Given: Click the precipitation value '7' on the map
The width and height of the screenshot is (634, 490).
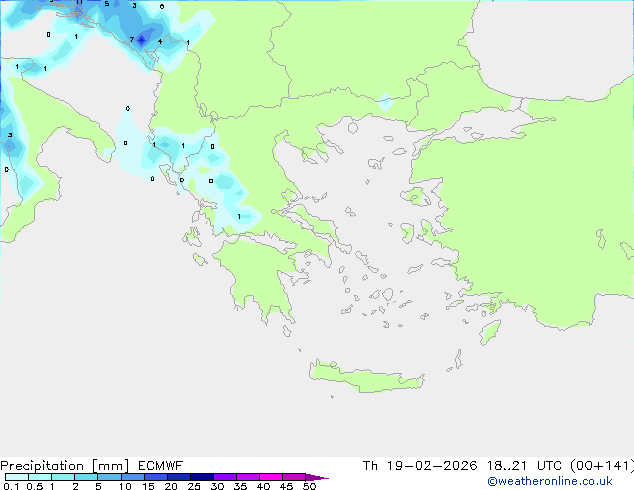Looking at the screenshot, I should [132, 40].
